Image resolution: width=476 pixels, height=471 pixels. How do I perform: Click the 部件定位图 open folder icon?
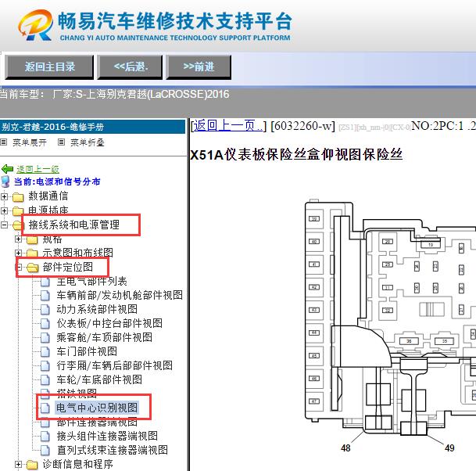33,268
